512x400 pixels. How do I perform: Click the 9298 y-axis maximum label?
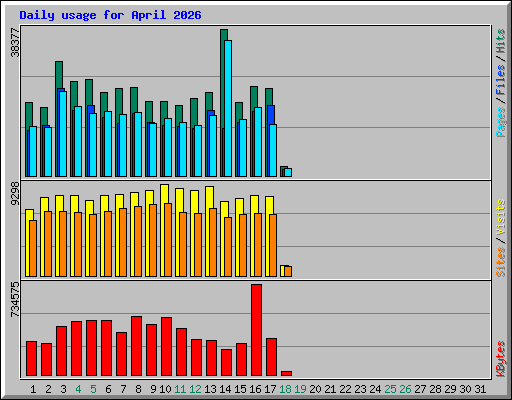[x=15, y=194]
